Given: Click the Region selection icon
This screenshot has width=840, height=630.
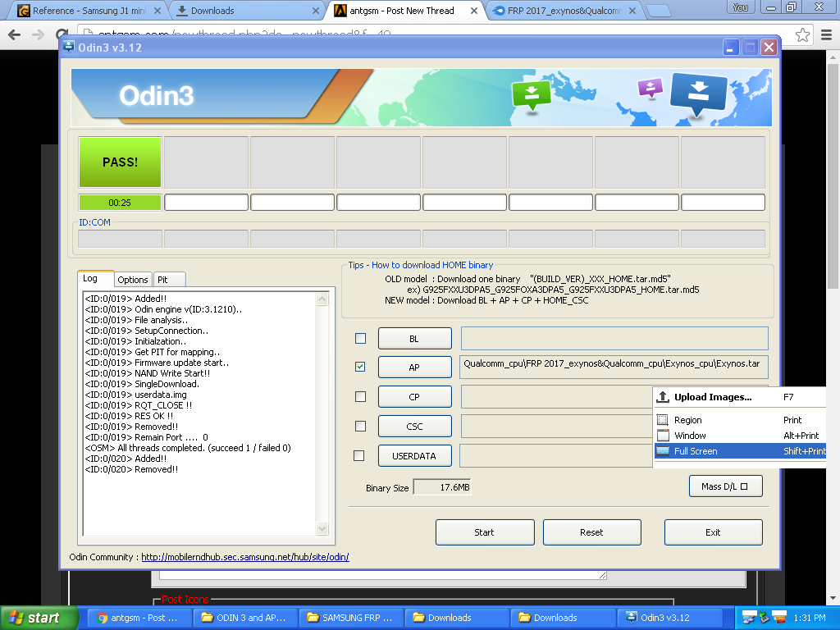Looking at the screenshot, I should click(x=663, y=420).
